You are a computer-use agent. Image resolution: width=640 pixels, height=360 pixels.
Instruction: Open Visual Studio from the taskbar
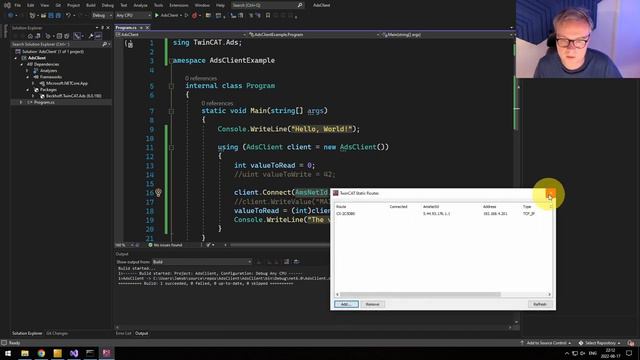pyautogui.click(x=74, y=353)
